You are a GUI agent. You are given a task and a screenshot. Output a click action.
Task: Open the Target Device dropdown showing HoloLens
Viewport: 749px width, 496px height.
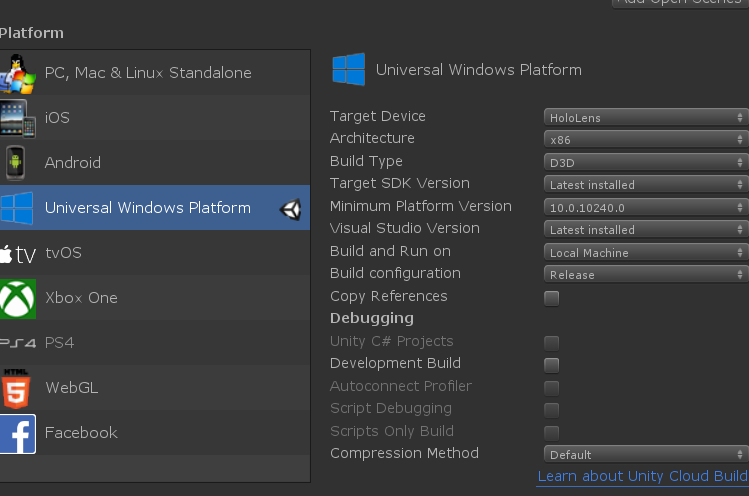click(x=646, y=117)
